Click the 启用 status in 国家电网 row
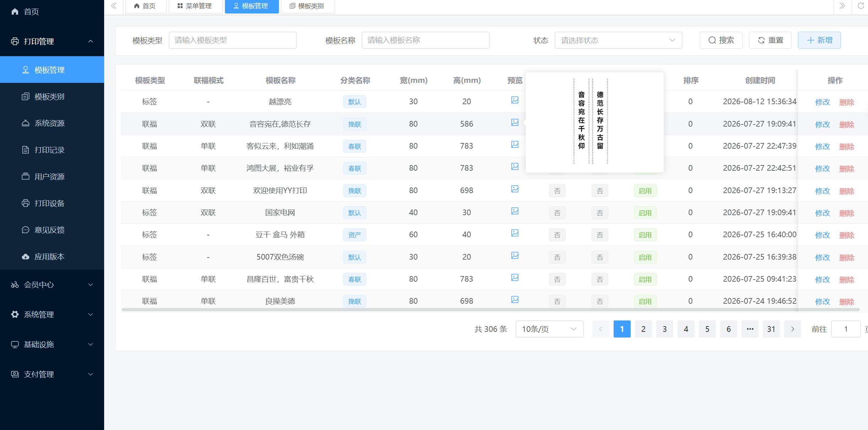Viewport: 868px width, 430px height. (645, 213)
